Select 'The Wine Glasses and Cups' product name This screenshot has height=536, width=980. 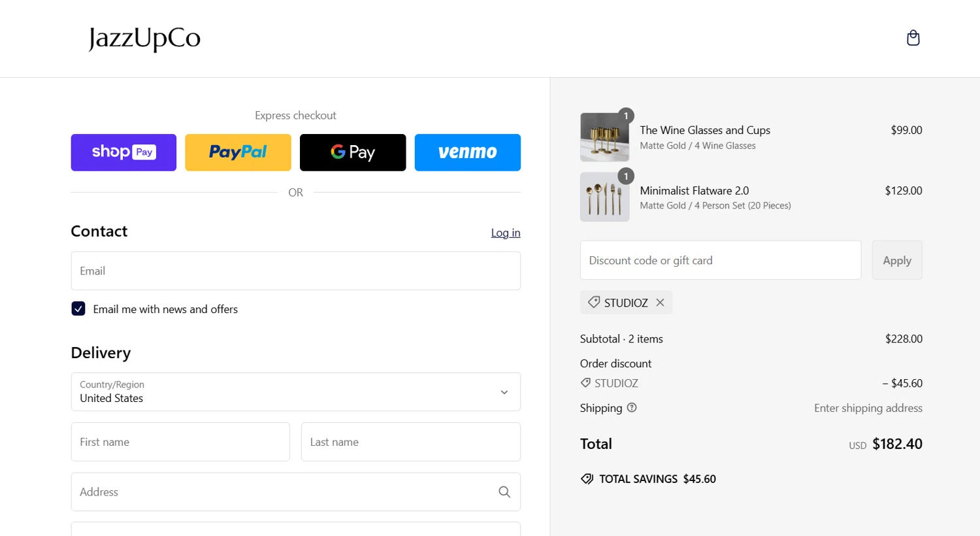705,130
